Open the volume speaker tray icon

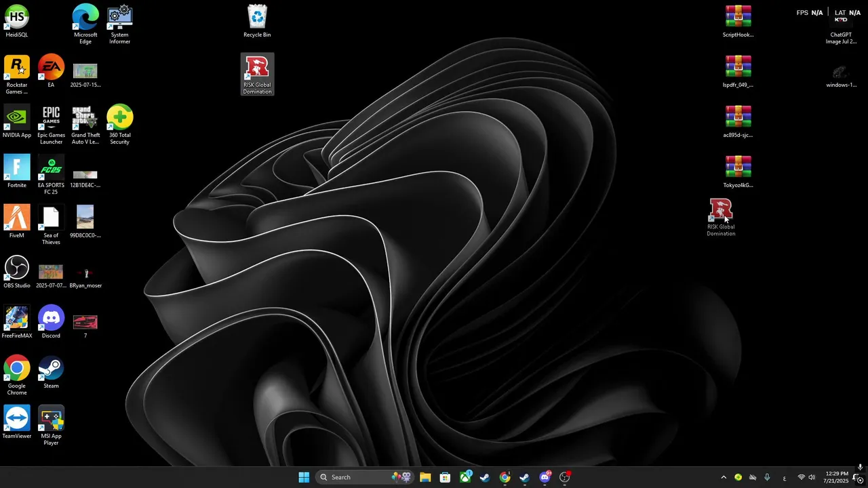point(812,477)
